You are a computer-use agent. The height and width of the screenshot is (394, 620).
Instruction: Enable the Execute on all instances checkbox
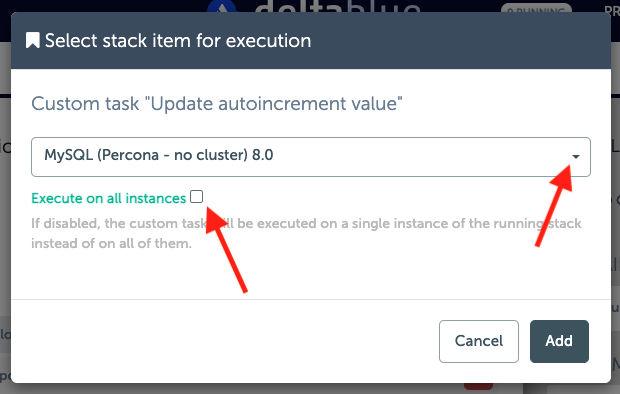pyautogui.click(x=197, y=197)
